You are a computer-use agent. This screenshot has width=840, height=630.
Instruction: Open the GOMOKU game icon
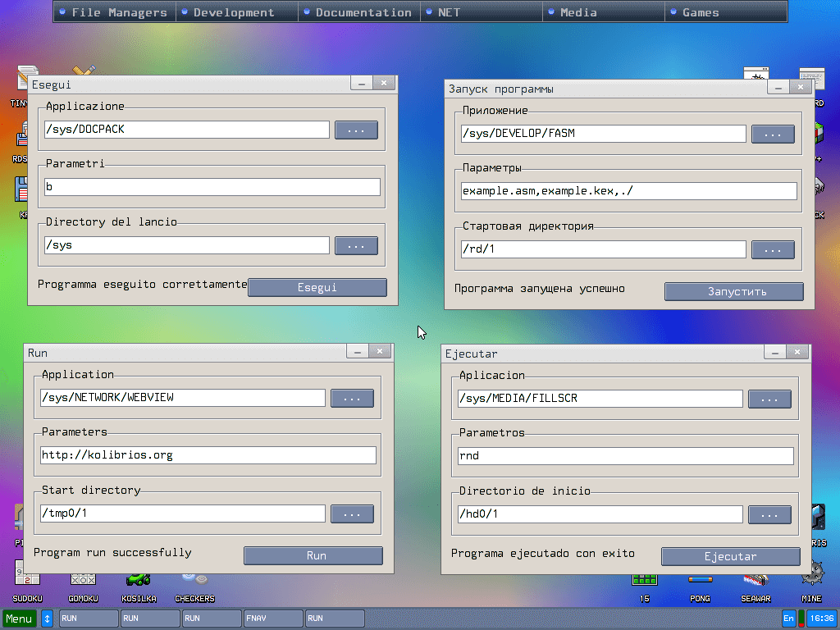(83, 585)
